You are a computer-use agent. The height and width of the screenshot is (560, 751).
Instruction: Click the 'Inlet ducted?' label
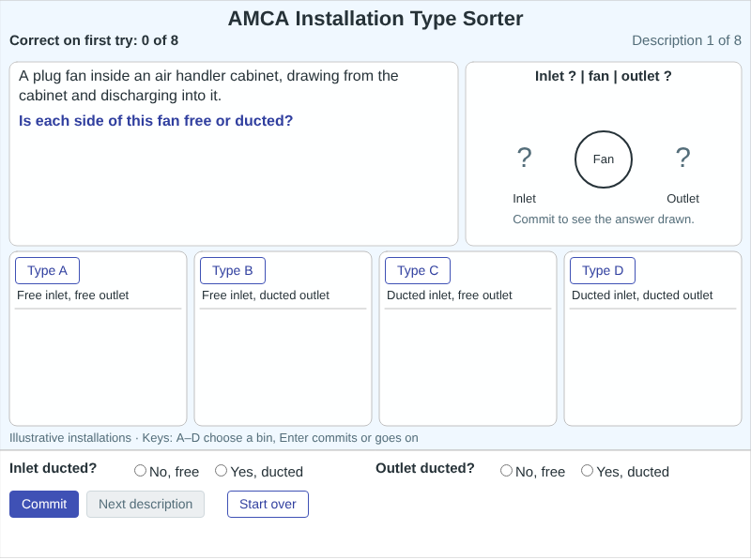54,468
